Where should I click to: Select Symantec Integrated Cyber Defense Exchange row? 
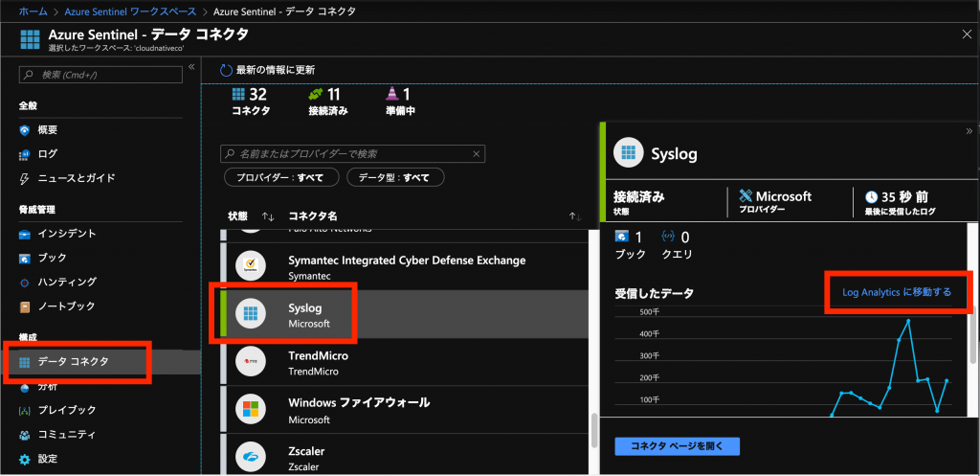click(404, 267)
